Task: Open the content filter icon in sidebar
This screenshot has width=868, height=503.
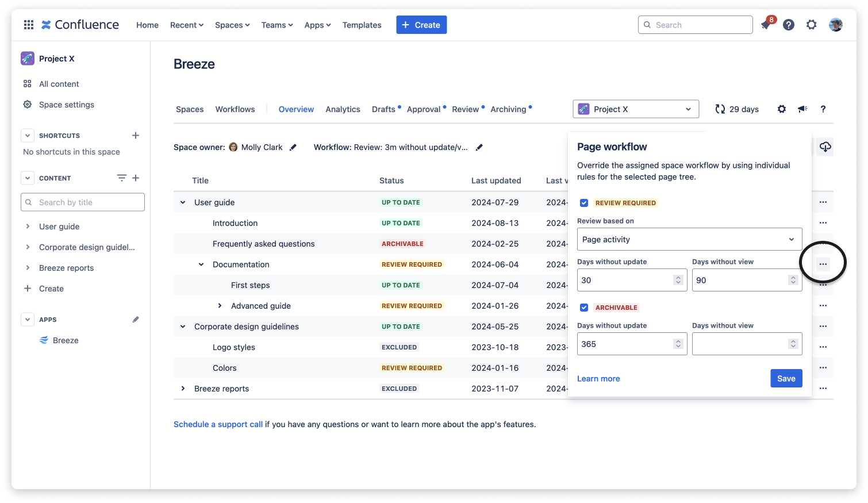Action: point(122,178)
